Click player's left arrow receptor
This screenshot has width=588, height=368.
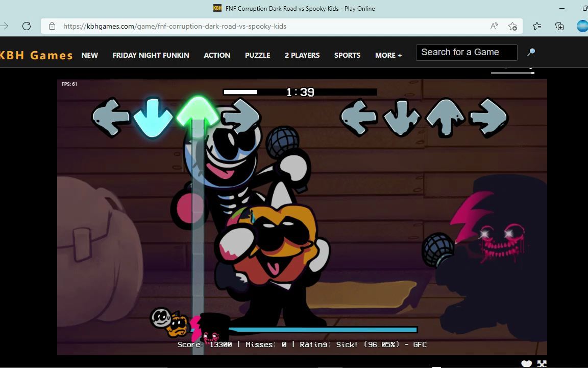point(358,117)
